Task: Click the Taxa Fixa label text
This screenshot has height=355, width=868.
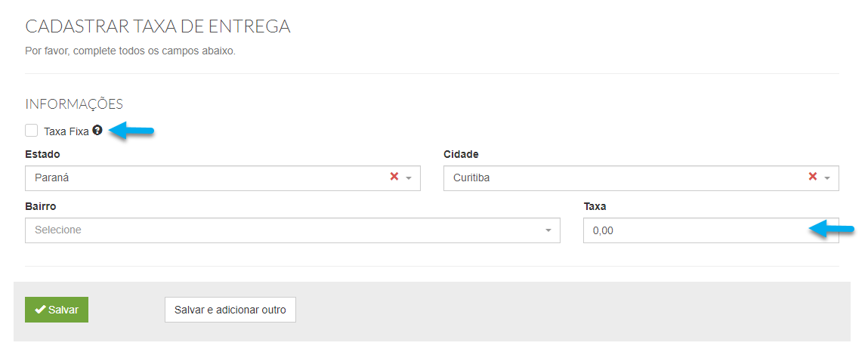Action: click(66, 132)
